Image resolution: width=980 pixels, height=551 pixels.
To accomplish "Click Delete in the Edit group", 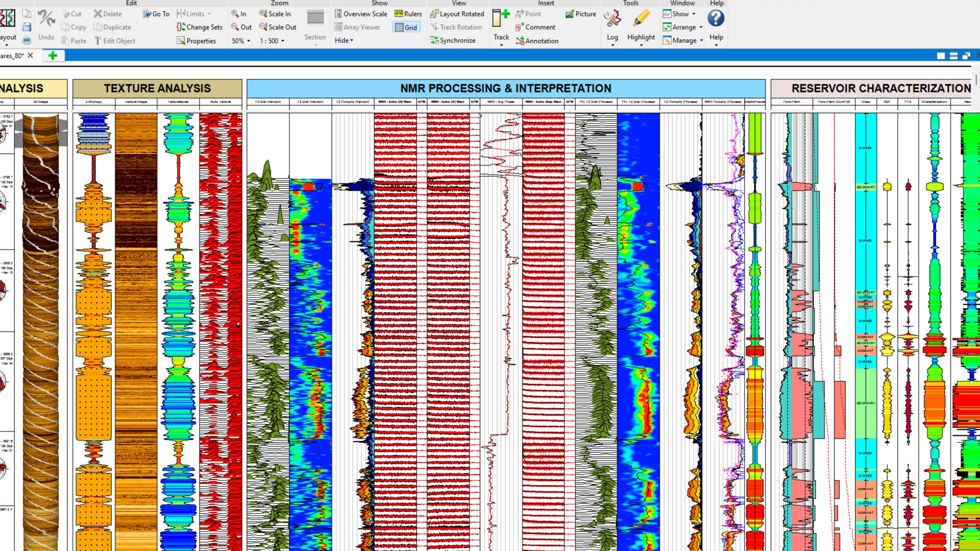I will (x=108, y=14).
